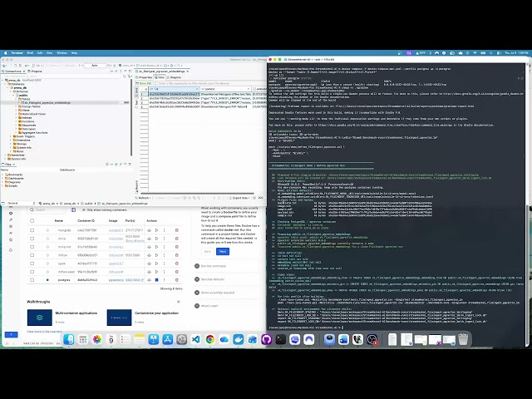Open the id column filter dropdown

(x=196, y=89)
